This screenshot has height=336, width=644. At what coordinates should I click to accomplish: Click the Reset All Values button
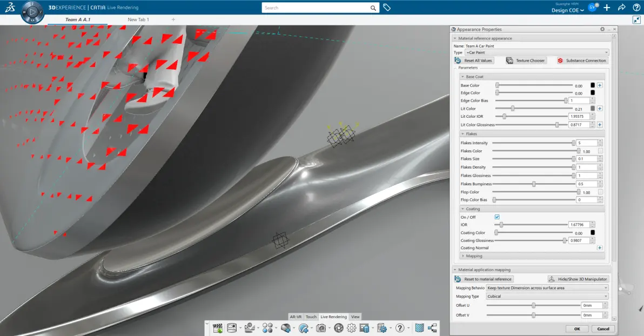[474, 61]
